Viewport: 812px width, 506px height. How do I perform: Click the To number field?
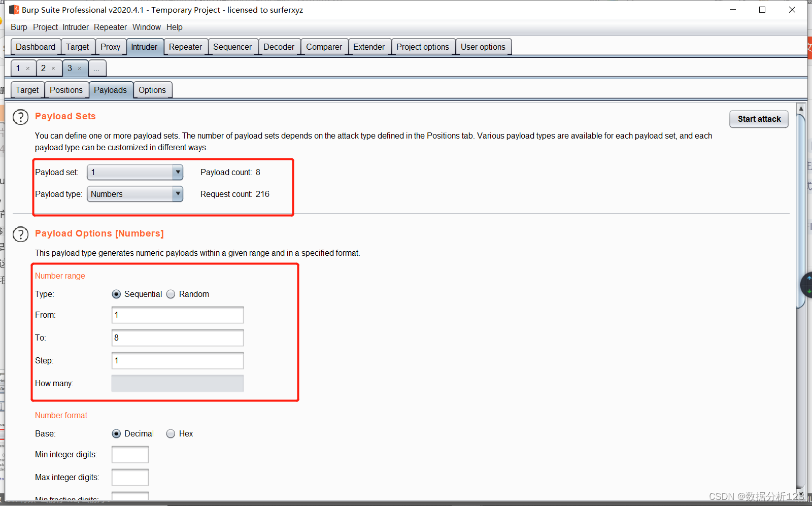click(x=178, y=338)
